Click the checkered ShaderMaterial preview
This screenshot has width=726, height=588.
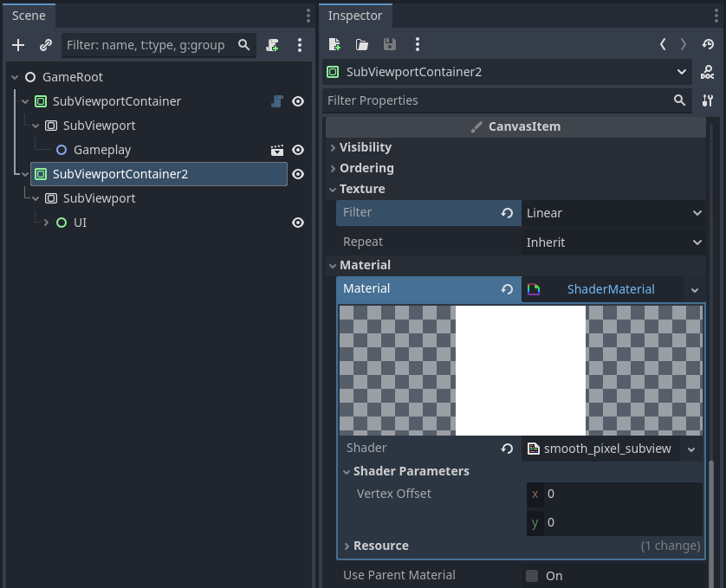point(520,370)
